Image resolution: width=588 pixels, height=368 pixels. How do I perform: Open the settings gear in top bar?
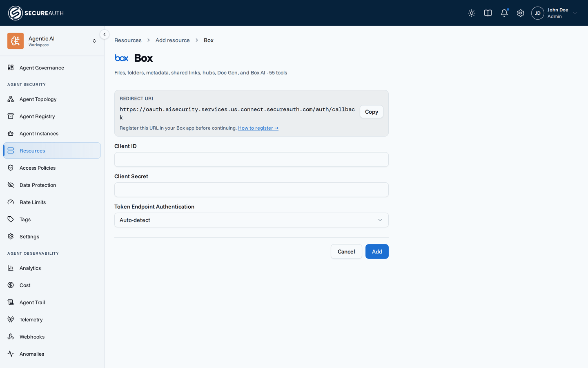coord(521,13)
